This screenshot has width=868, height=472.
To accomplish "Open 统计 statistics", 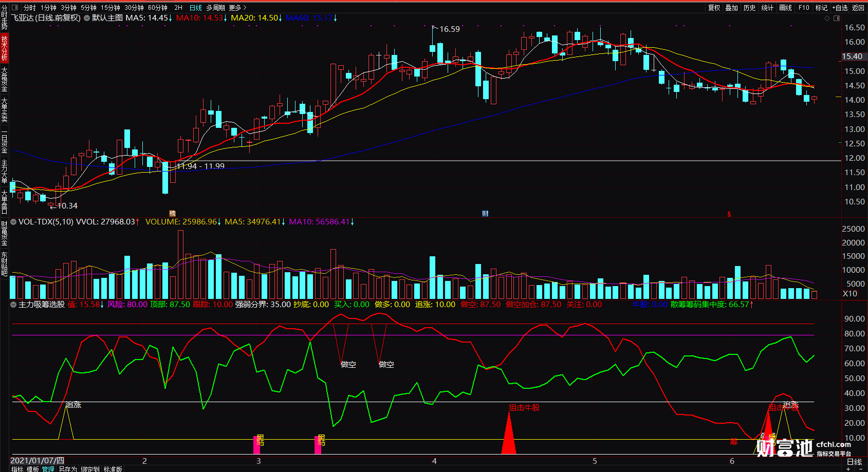I will pos(767,8).
